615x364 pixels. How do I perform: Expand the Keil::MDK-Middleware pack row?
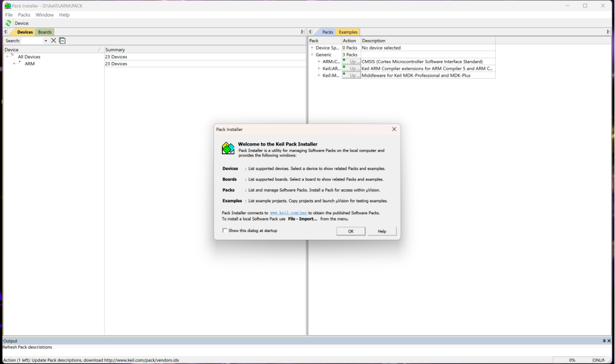(319, 75)
